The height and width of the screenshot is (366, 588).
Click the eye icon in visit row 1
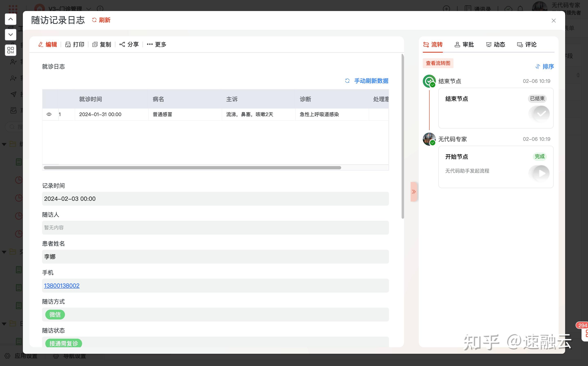point(49,114)
